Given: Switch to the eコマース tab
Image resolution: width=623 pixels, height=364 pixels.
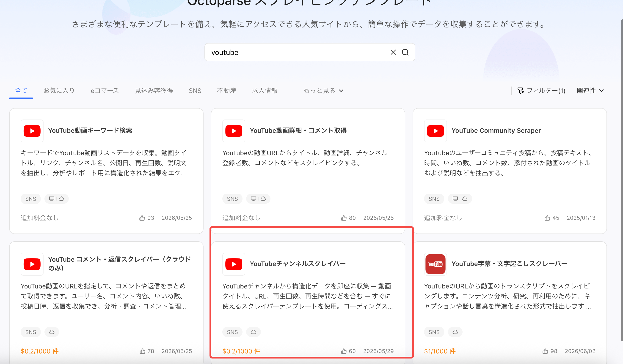Looking at the screenshot, I should (105, 91).
